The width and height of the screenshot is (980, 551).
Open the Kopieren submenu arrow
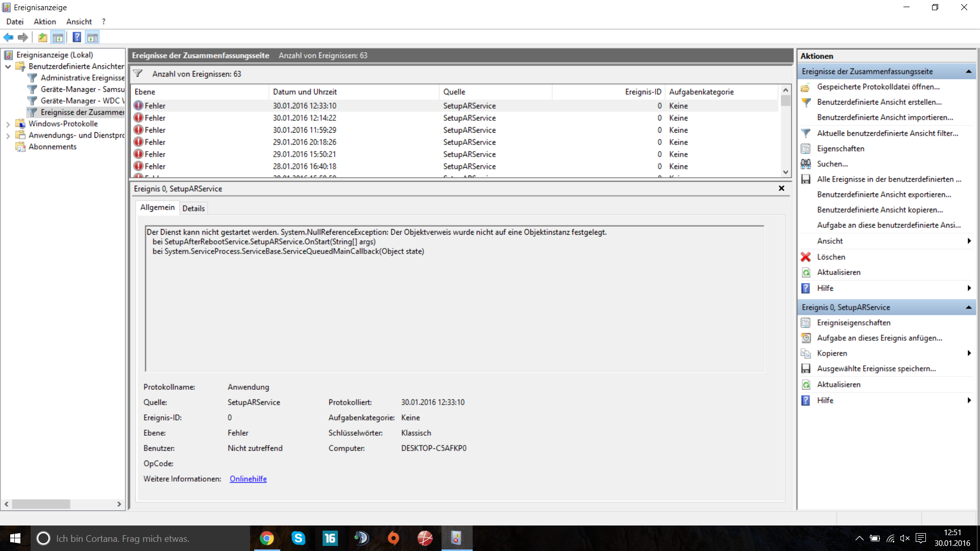click(x=969, y=353)
